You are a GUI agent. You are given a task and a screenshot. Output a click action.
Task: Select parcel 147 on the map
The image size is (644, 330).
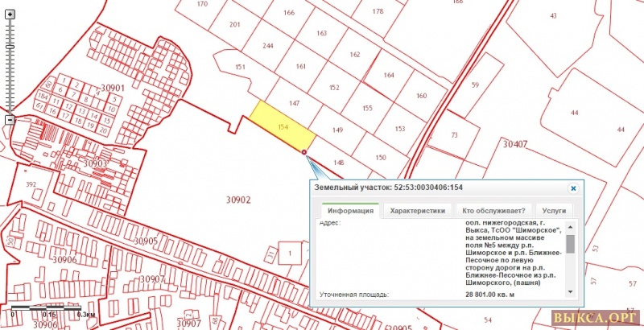point(295,104)
